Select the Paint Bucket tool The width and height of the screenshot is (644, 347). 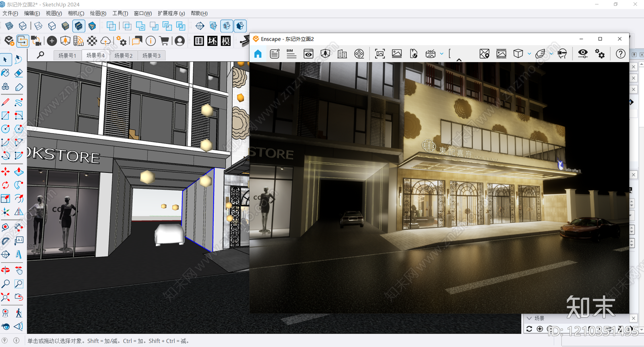[x=6, y=73]
